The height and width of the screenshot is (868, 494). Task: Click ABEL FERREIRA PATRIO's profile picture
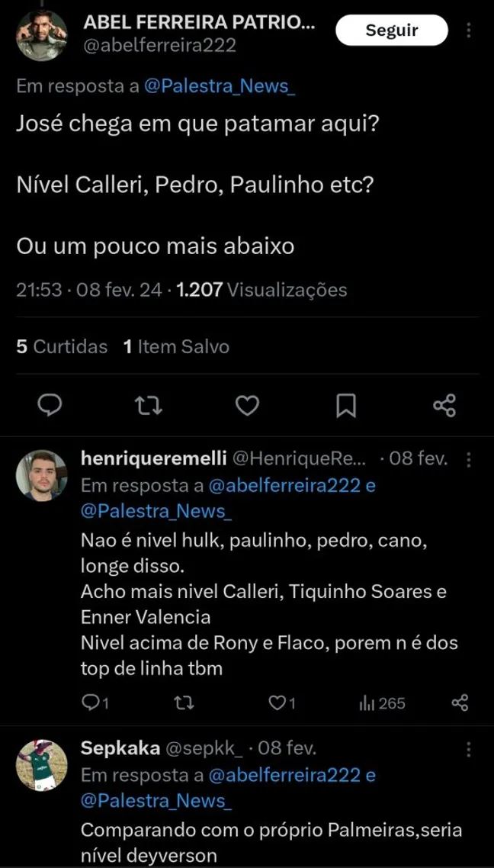tap(41, 31)
